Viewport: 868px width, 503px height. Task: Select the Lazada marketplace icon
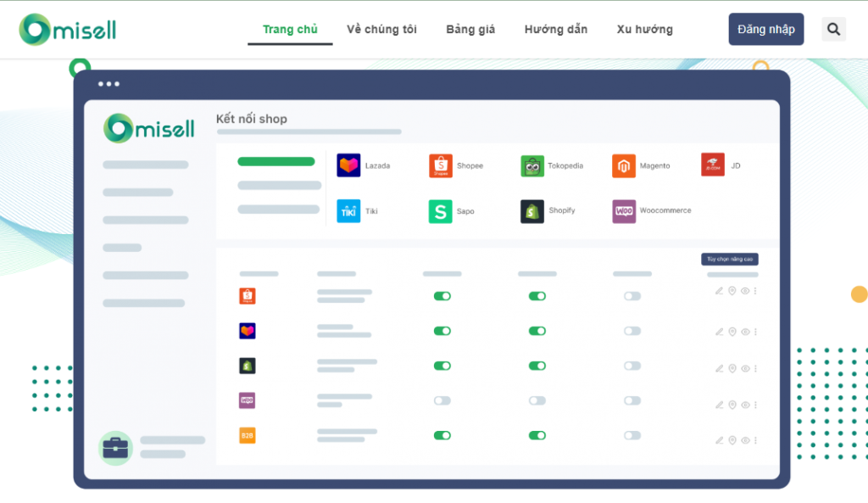point(348,165)
